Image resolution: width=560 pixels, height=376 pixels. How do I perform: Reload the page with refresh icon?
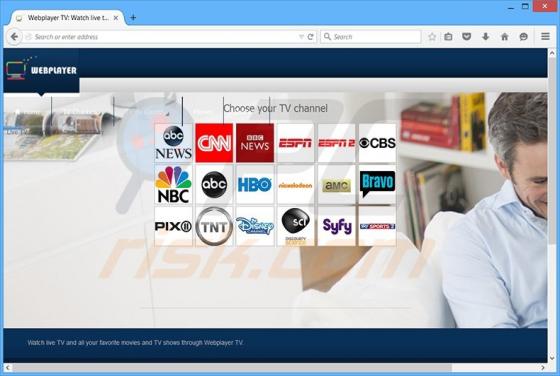coord(310,37)
